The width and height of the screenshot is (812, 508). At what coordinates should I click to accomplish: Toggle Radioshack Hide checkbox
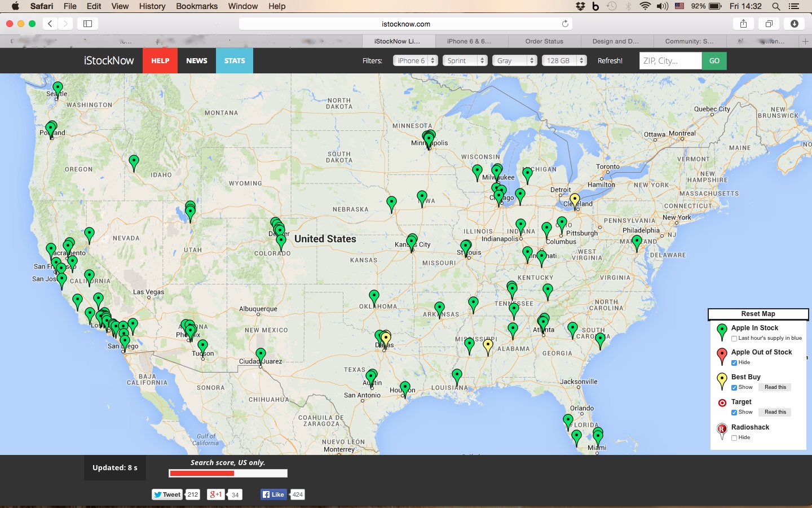734,437
